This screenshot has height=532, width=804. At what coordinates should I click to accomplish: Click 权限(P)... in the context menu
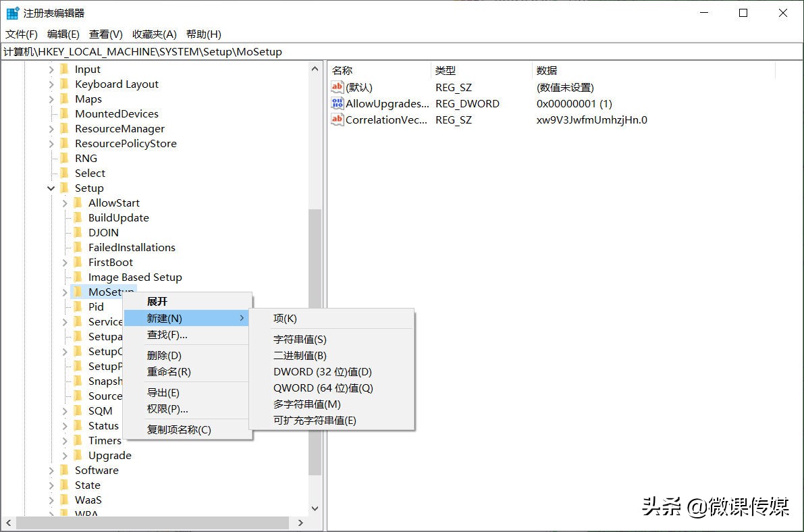click(167, 409)
